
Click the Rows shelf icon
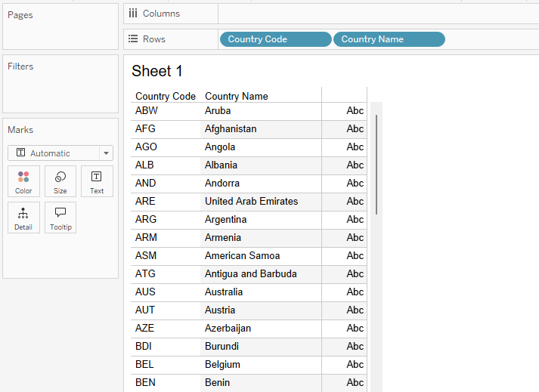click(x=133, y=39)
